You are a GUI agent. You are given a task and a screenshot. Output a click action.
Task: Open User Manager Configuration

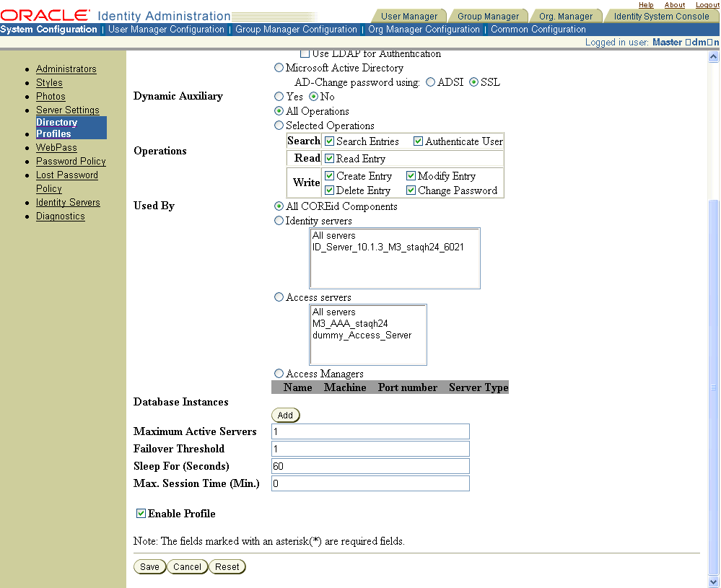click(x=166, y=29)
